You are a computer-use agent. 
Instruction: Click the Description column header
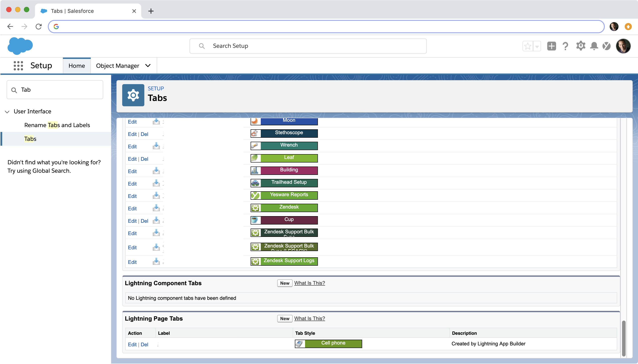[x=464, y=333]
